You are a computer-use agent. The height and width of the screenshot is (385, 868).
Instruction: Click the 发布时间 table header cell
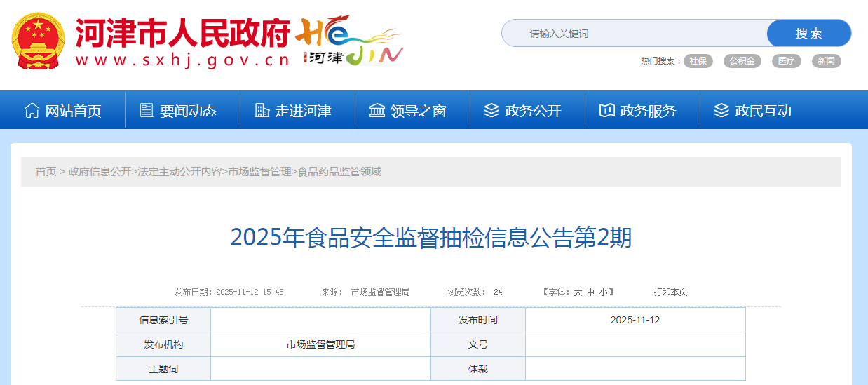point(478,320)
